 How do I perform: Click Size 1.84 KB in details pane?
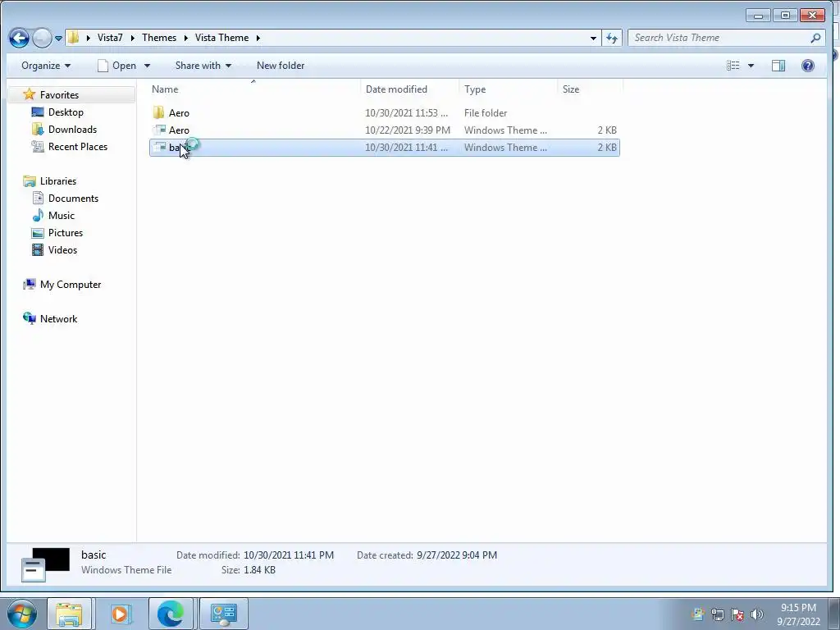coord(259,570)
